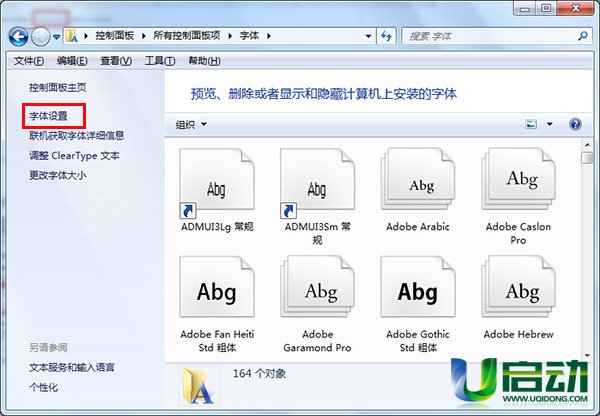Open the 文件(F) menu
Screen dimensions: 600x416
(x=29, y=61)
